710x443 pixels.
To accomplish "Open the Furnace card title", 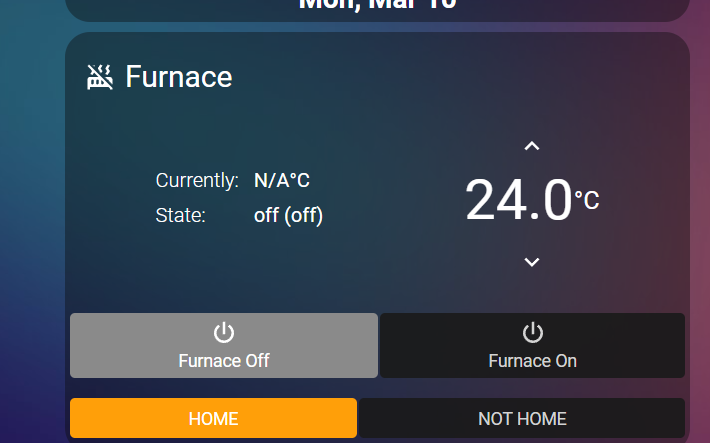I will click(x=179, y=77).
